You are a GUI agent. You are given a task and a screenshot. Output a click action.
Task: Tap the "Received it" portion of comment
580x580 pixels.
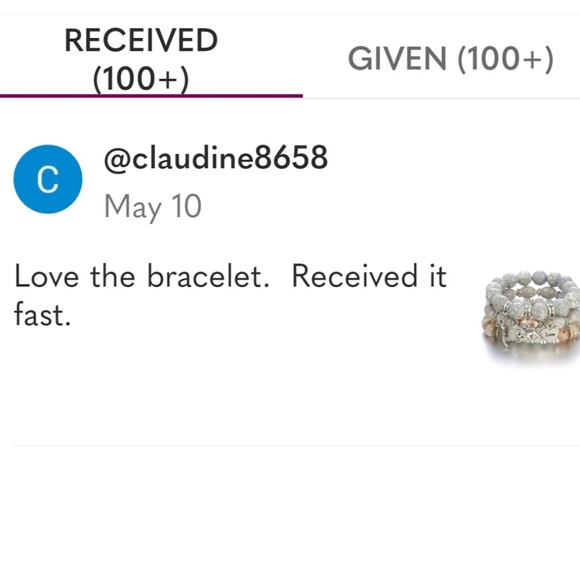[369, 276]
